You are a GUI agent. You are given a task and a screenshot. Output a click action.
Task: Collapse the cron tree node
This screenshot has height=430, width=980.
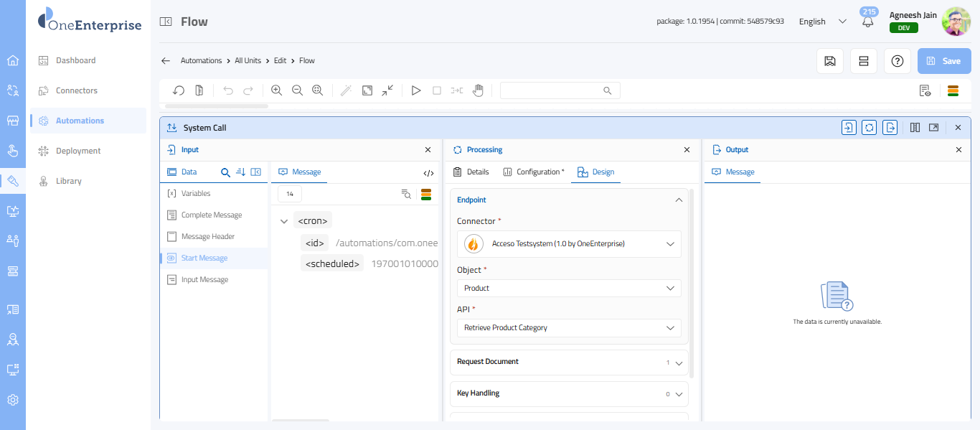pos(284,221)
